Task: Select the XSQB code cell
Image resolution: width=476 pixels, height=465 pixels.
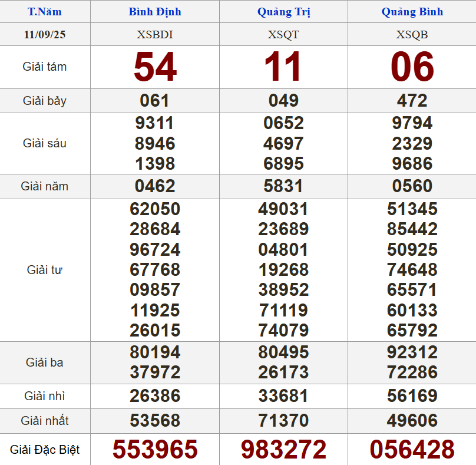Action: pyautogui.click(x=412, y=35)
